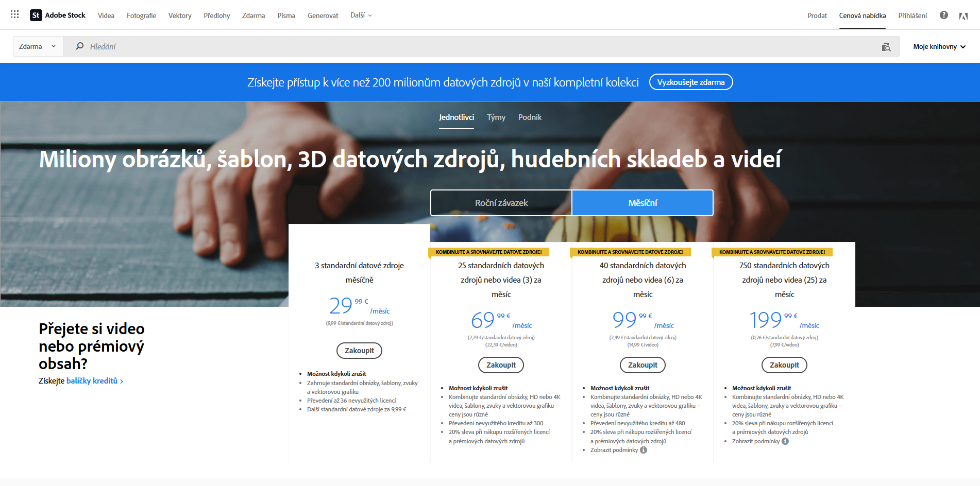Click the 25-asset plan's Kombinujte a srovnávejte banner
This screenshot has height=486, width=980.
pyautogui.click(x=489, y=252)
